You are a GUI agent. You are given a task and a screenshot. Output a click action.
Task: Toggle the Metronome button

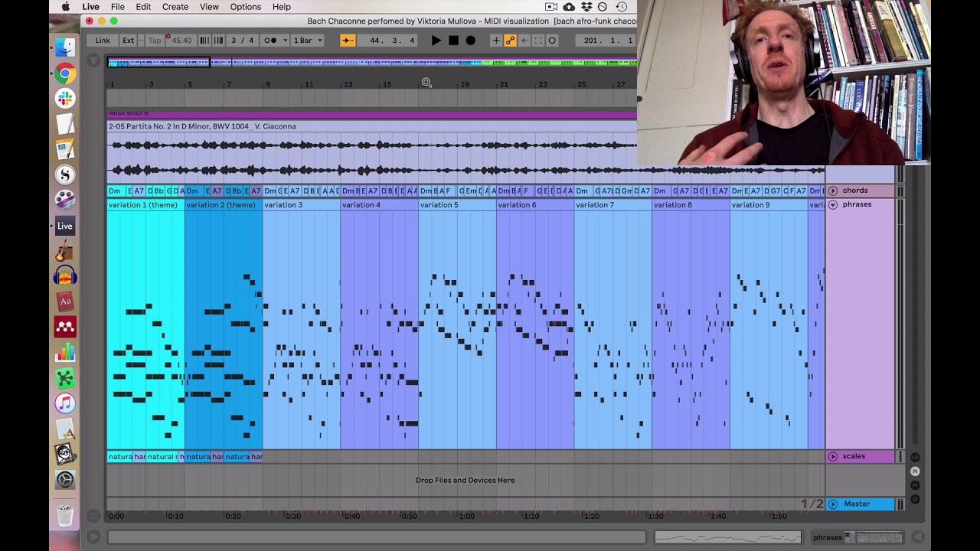[270, 41]
